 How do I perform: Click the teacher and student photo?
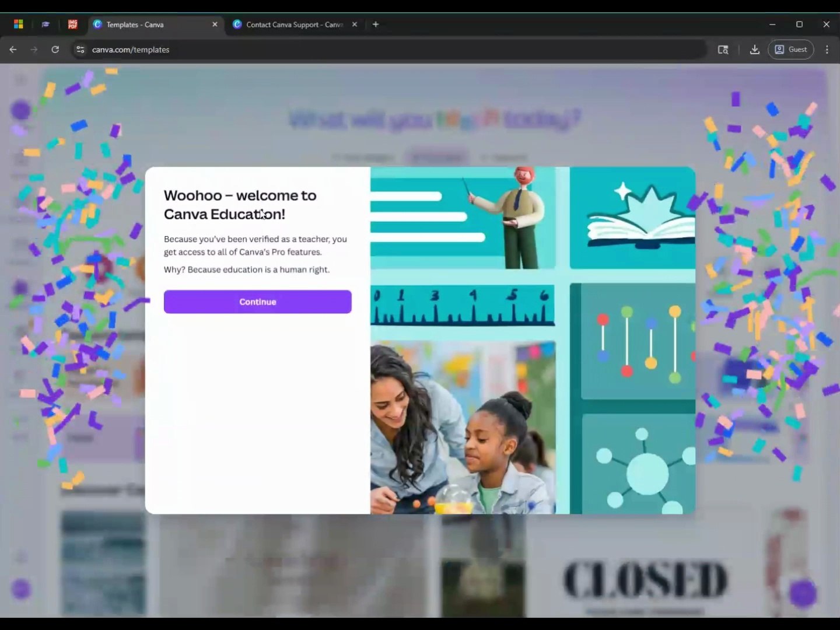(463, 427)
